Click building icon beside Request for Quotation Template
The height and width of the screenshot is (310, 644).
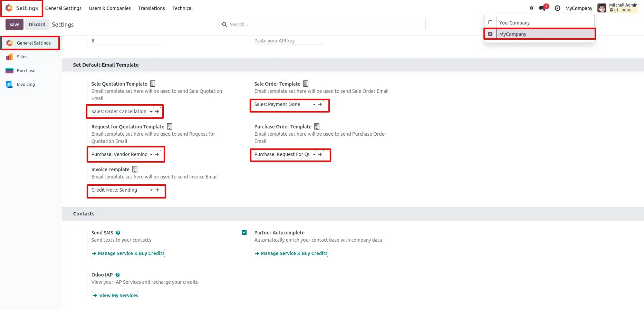[170, 126]
